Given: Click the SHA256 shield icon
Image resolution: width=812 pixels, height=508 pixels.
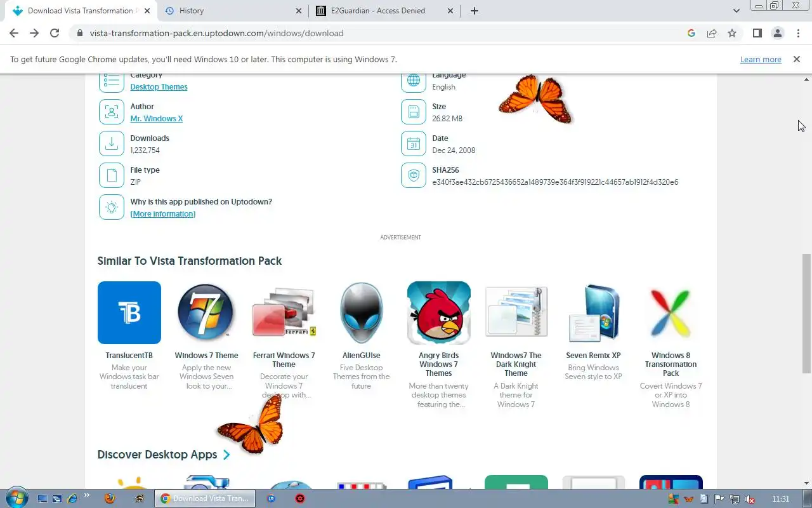Looking at the screenshot, I should click(414, 175).
